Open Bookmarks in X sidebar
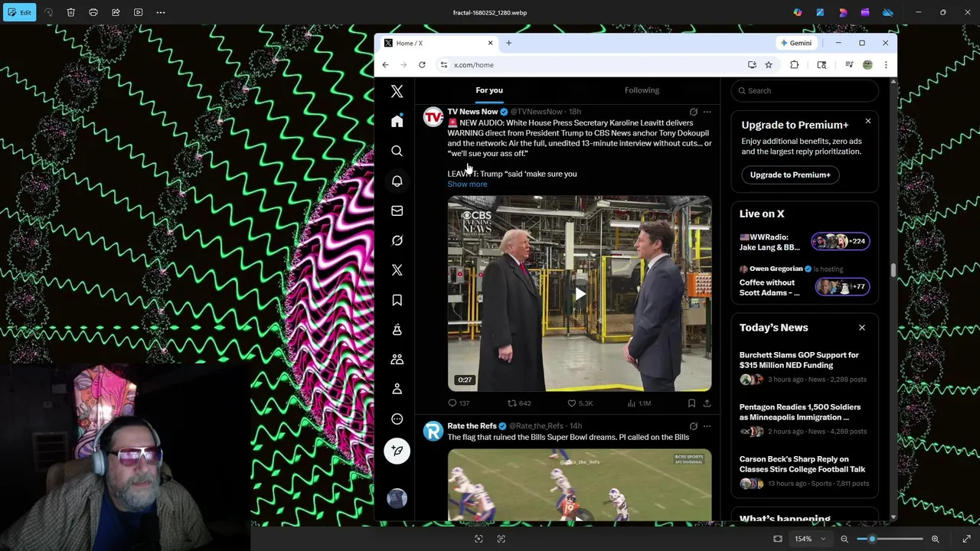The width and height of the screenshot is (980, 551). click(397, 300)
